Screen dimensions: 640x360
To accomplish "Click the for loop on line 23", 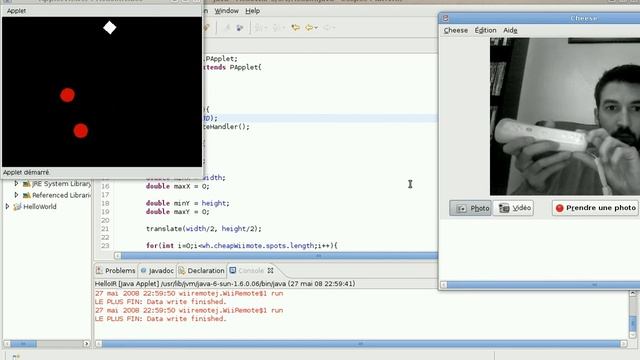I will (x=242, y=246).
